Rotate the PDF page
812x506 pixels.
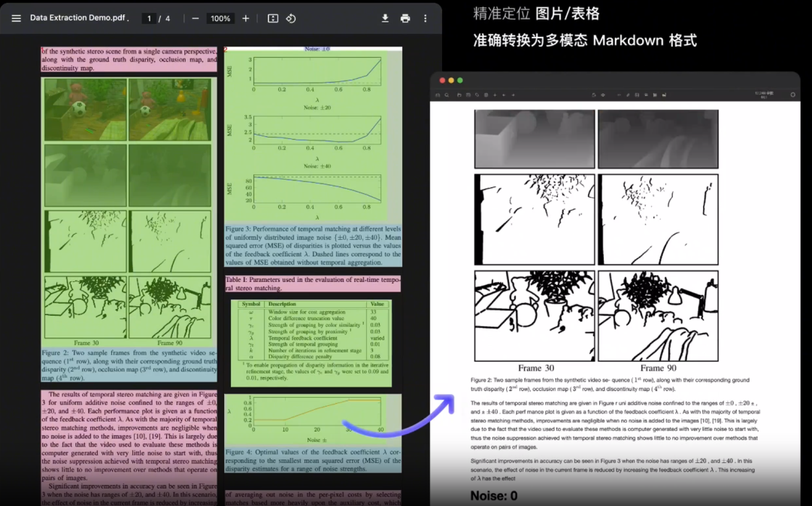click(x=292, y=19)
